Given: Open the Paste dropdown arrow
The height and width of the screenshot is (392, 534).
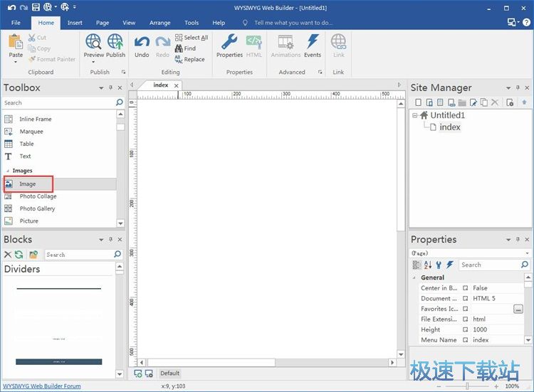Looking at the screenshot, I should (x=16, y=61).
